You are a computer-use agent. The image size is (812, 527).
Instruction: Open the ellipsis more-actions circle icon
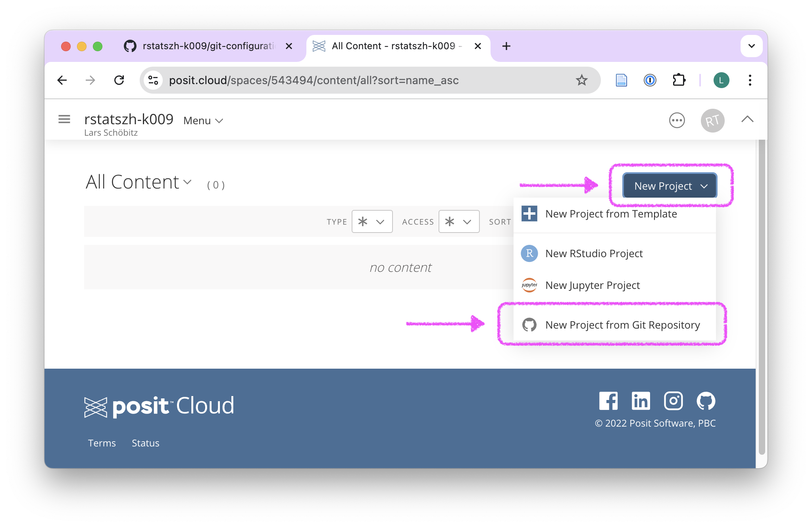click(x=677, y=120)
